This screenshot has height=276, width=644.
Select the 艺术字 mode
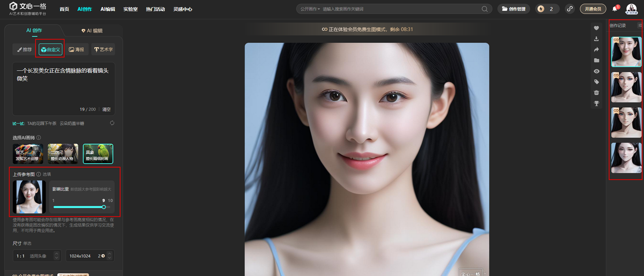103,49
